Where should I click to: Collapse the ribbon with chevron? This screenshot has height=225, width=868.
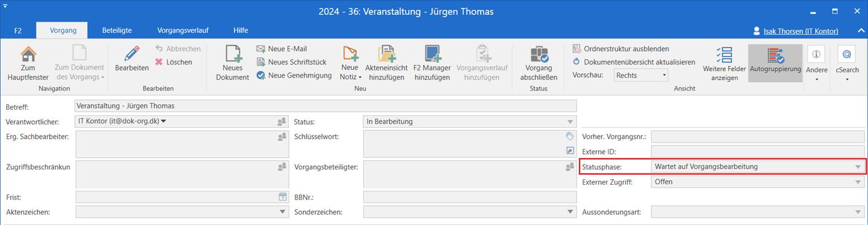point(860,31)
